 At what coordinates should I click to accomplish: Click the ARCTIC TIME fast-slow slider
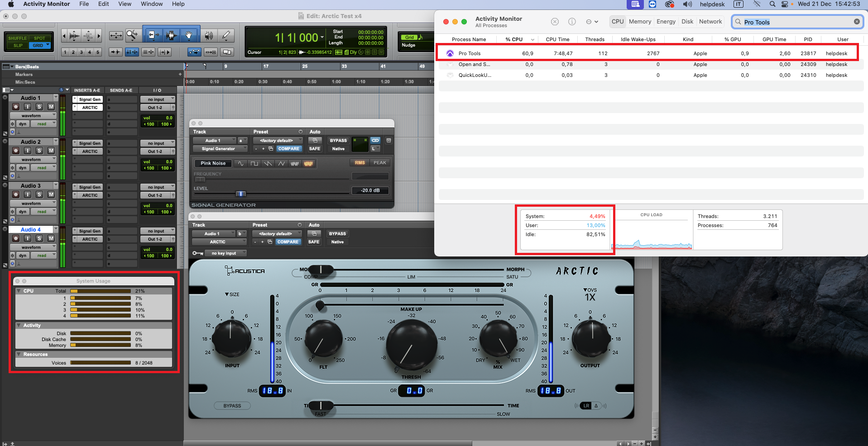[x=321, y=405]
